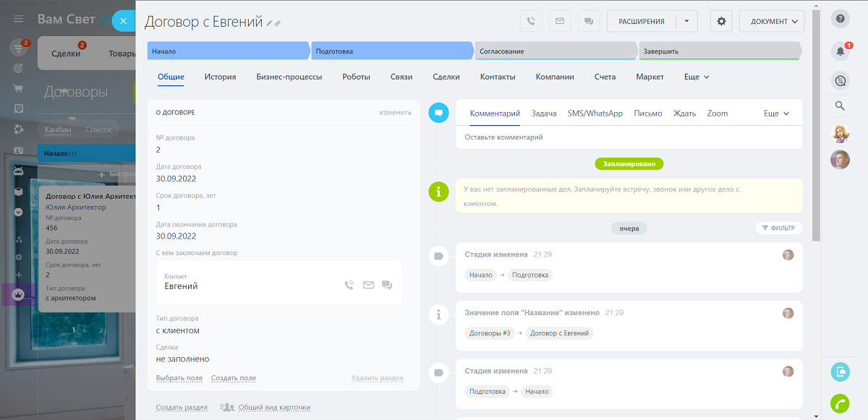Expand the Еще tab menu

(x=697, y=77)
